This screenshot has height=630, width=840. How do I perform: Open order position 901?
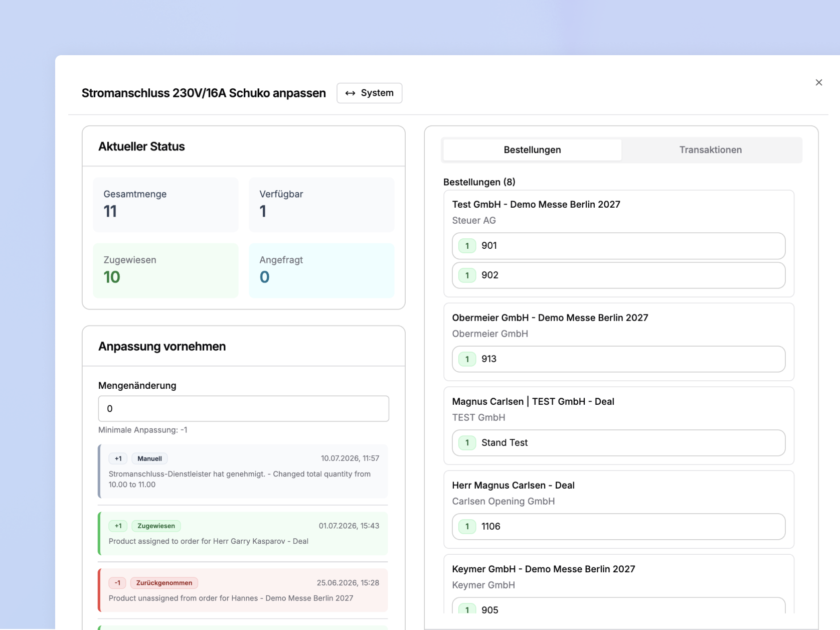coord(618,246)
